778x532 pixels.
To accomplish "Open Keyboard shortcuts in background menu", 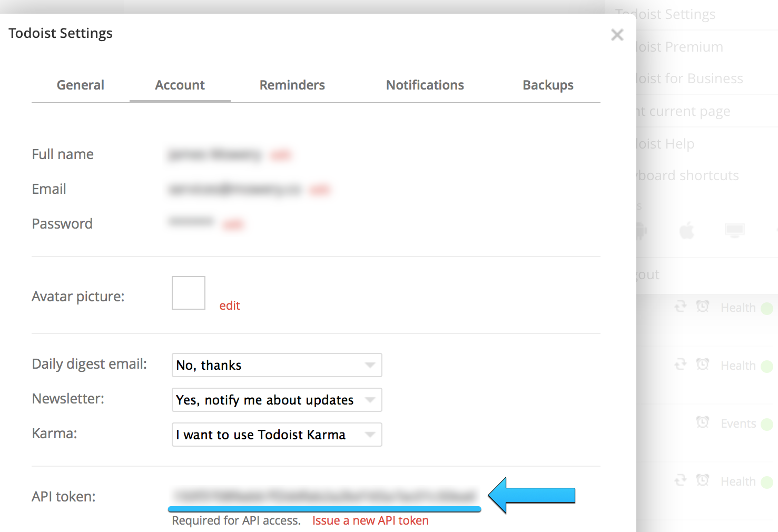I will point(687,175).
